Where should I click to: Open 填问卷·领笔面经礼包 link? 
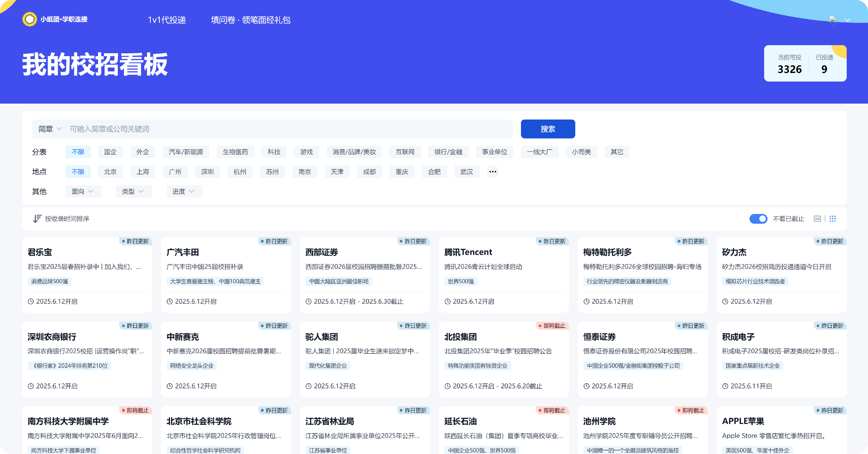tap(250, 20)
